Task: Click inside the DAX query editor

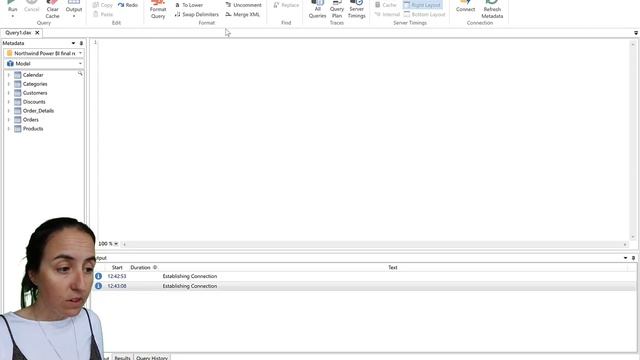Action: (x=363, y=139)
